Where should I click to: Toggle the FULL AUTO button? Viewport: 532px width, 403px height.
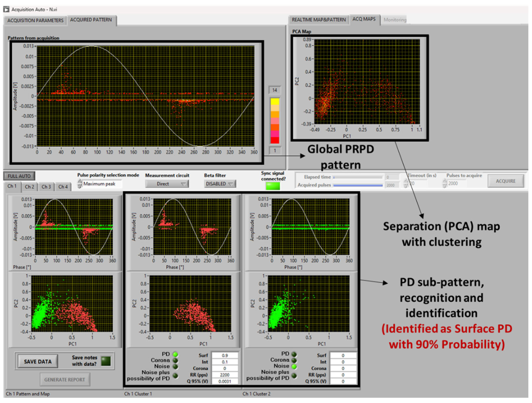[x=19, y=176]
